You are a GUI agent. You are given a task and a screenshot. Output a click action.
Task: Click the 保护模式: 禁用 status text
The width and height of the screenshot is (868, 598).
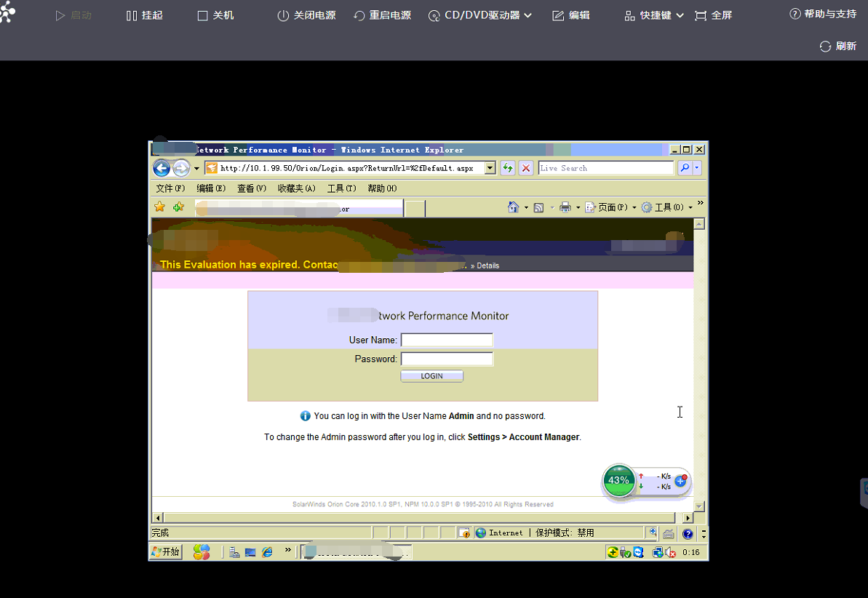565,533
